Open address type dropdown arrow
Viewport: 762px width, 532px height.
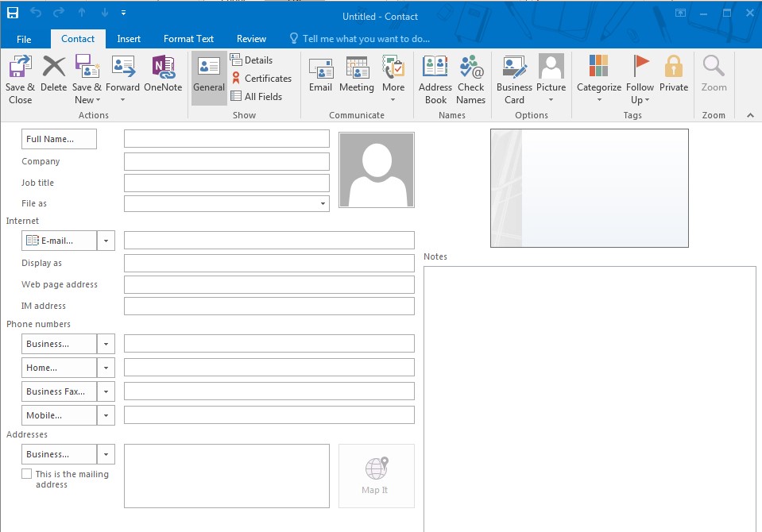106,454
